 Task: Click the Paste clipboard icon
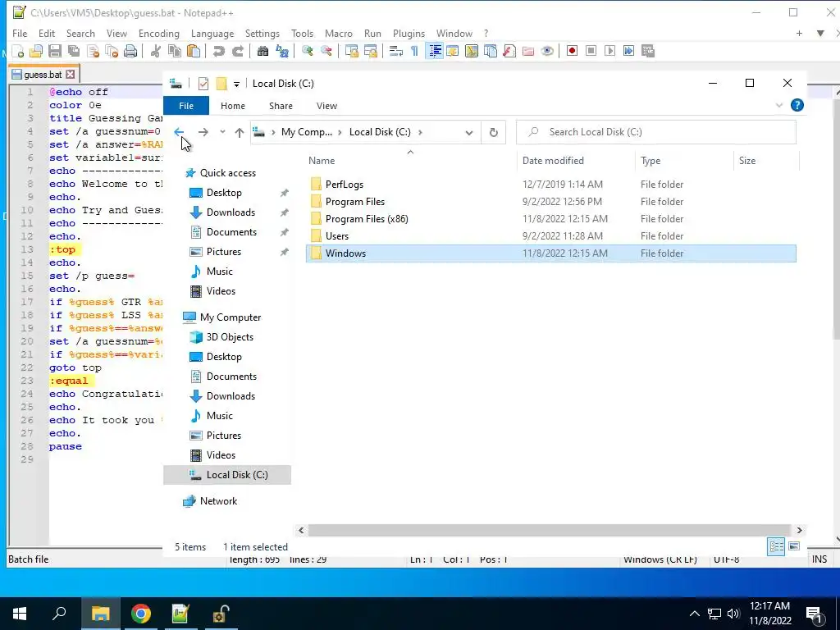(x=194, y=51)
